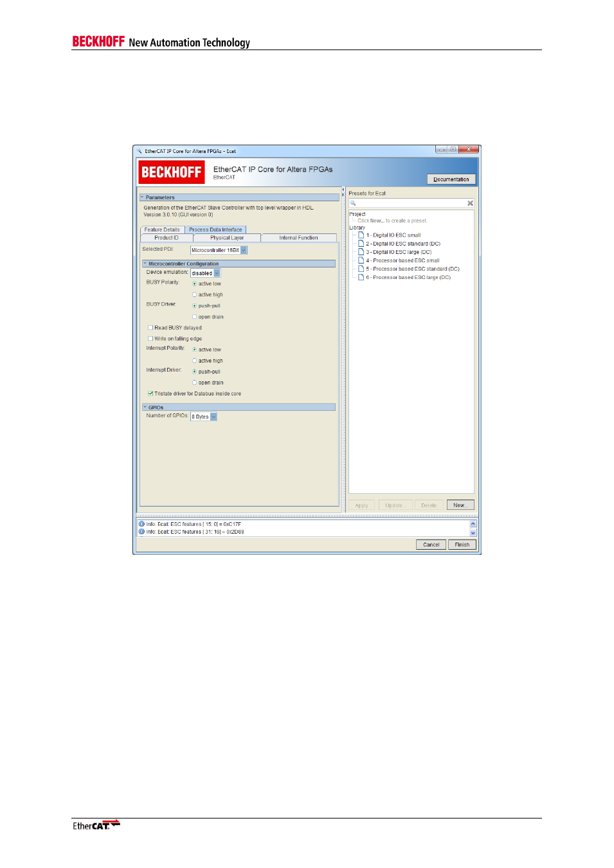Screen dimensions: 614x868
Task: Click info icon of ESC features [15:0] message
Action: tap(141, 524)
